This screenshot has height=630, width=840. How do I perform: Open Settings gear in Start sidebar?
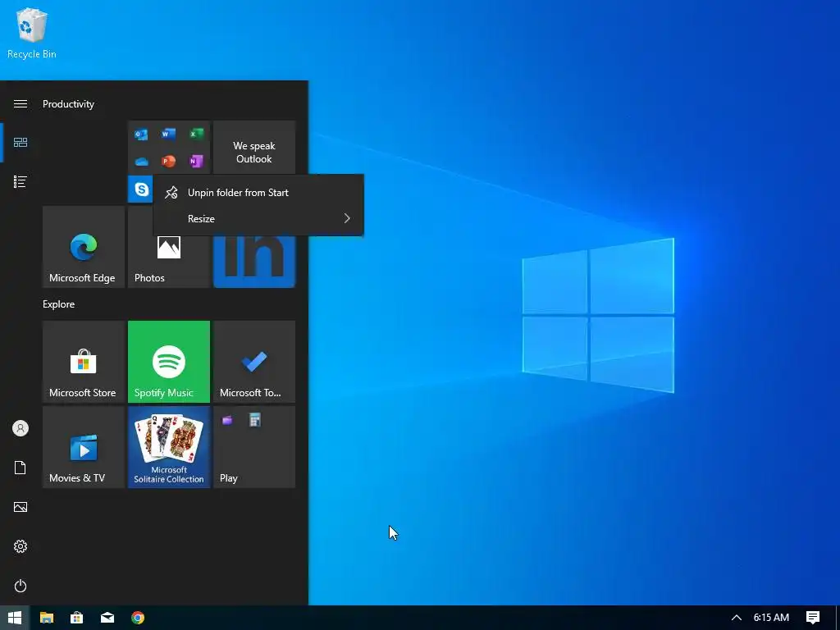pyautogui.click(x=21, y=546)
